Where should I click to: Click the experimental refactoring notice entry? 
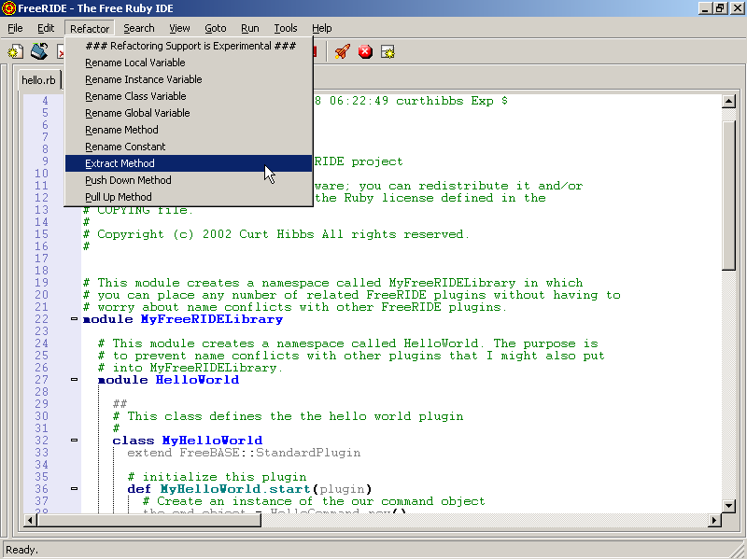coord(189,46)
